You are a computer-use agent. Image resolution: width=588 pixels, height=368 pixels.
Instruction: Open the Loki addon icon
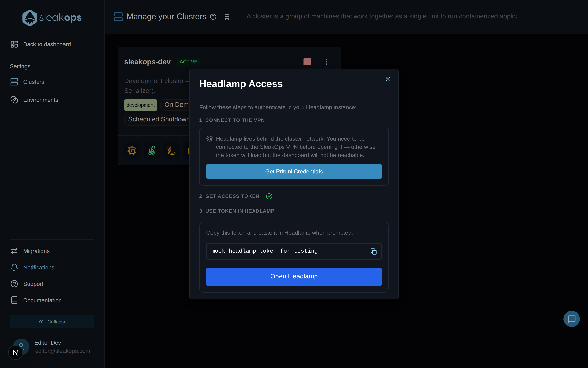171,150
